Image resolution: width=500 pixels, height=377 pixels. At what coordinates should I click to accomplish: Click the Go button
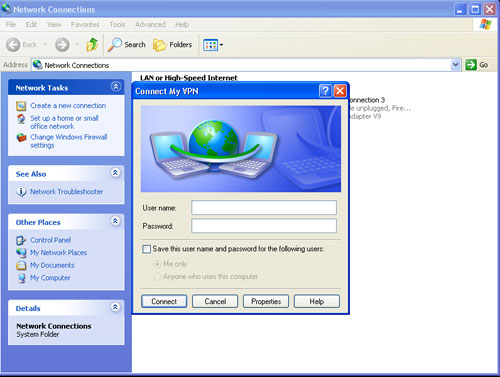[x=477, y=65]
